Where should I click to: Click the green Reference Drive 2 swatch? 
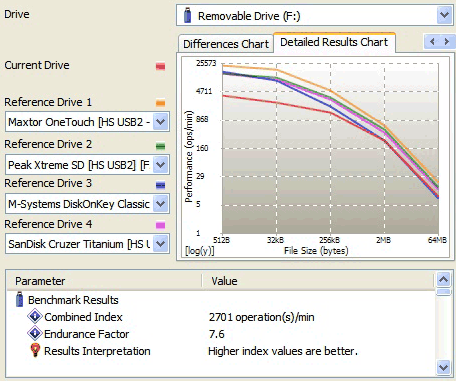pos(160,146)
